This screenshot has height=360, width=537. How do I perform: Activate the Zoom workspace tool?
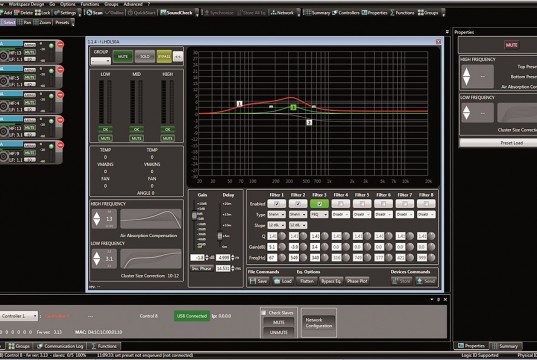click(x=42, y=22)
